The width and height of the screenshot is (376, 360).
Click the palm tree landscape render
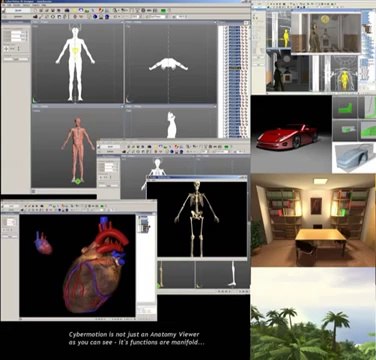coord(313,314)
